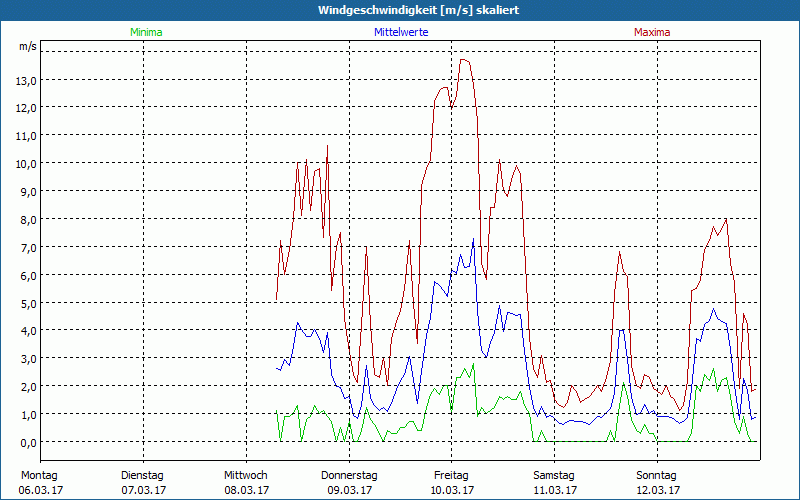Click the 3,0 y-axis value
Image resolution: width=800 pixels, height=500 pixels.
click(29, 359)
